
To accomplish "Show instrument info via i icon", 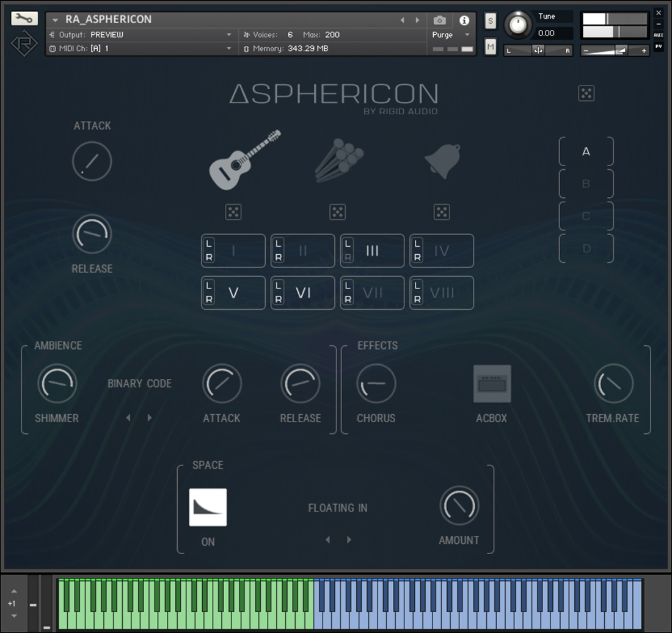I will click(464, 20).
